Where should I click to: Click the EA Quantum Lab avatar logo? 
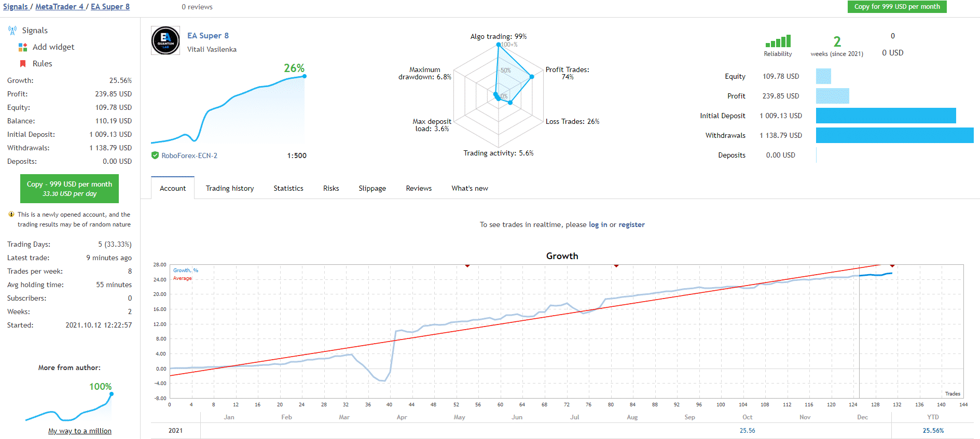pos(165,40)
